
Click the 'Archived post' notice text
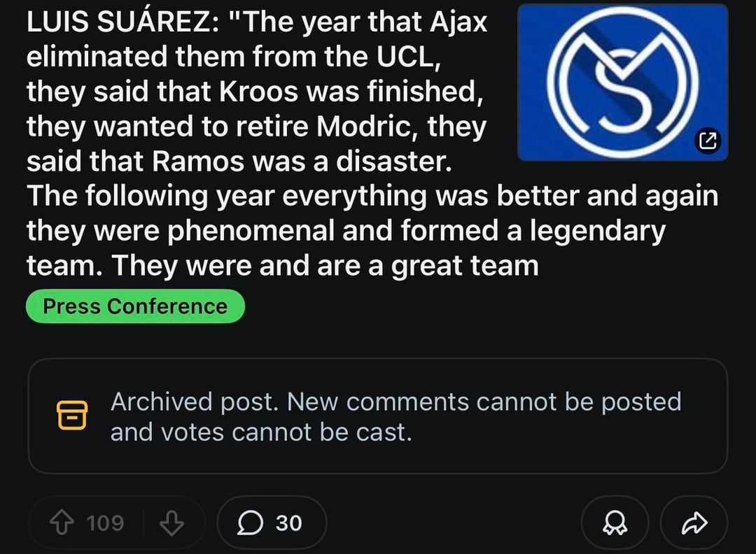[x=195, y=402]
